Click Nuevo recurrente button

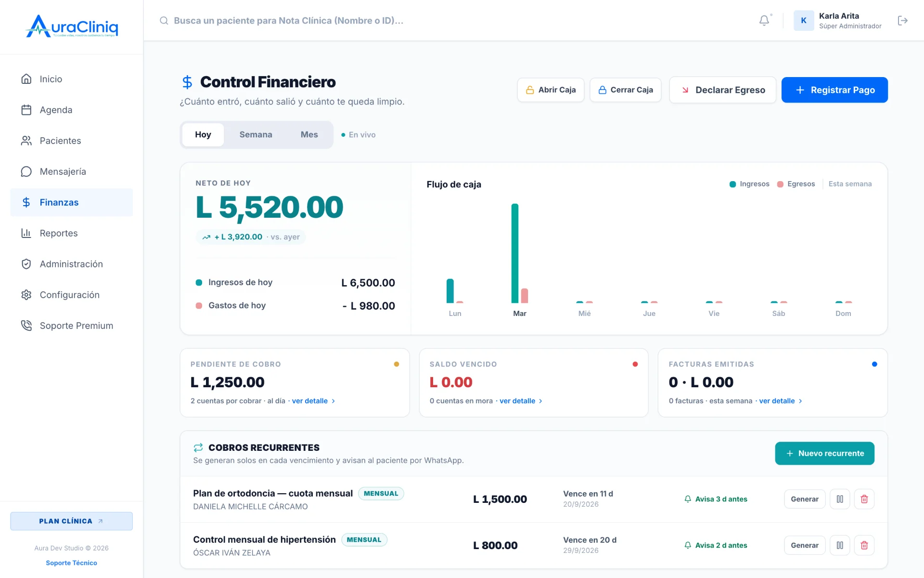824,453
